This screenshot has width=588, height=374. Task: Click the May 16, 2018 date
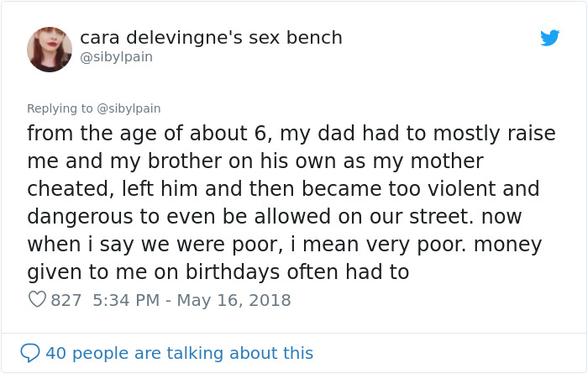(234, 300)
